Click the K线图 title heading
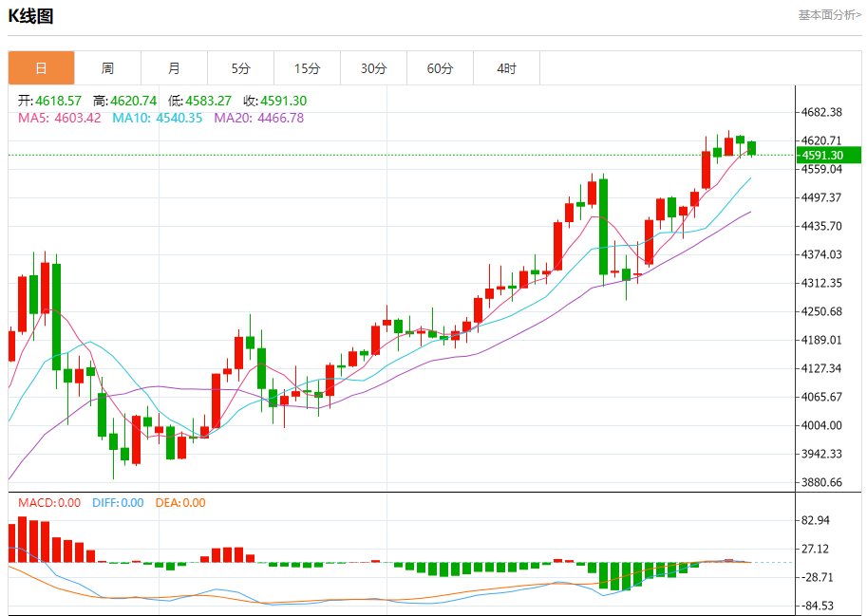 tap(31, 16)
